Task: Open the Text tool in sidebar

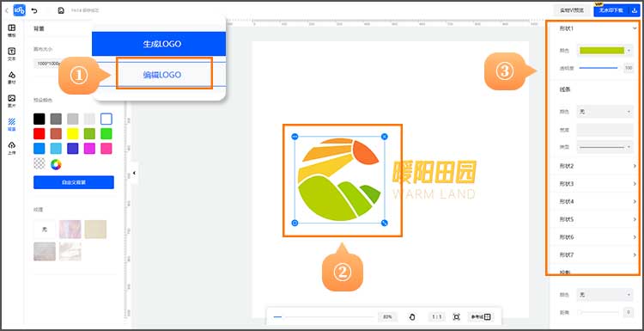Action: [12, 54]
